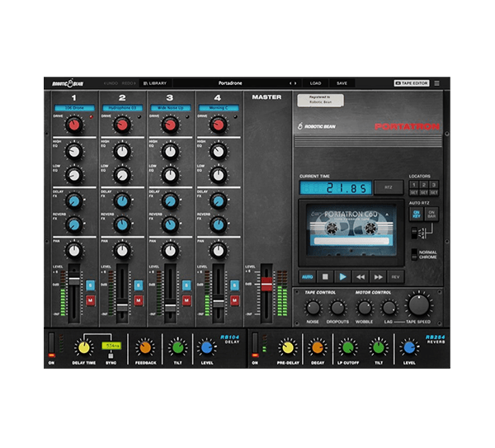Fast-forward the tape

[378, 277]
